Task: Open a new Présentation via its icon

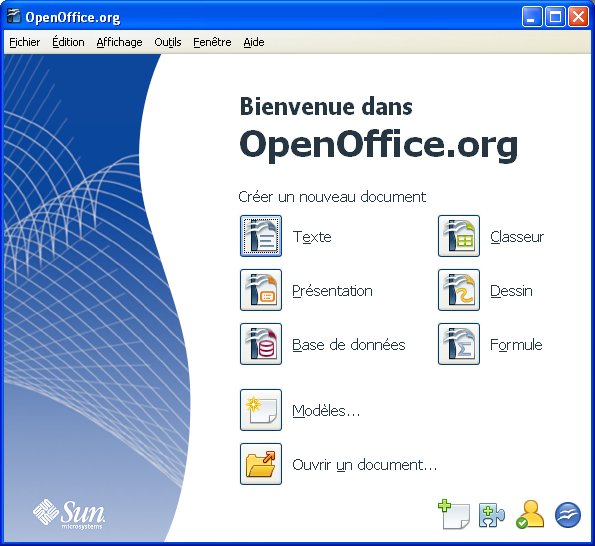Action: click(261, 290)
